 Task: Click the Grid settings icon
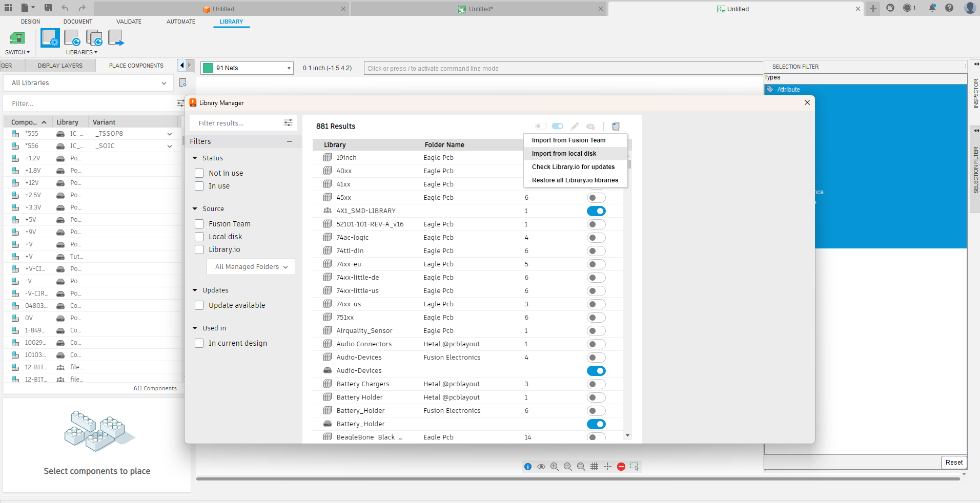coord(595,467)
